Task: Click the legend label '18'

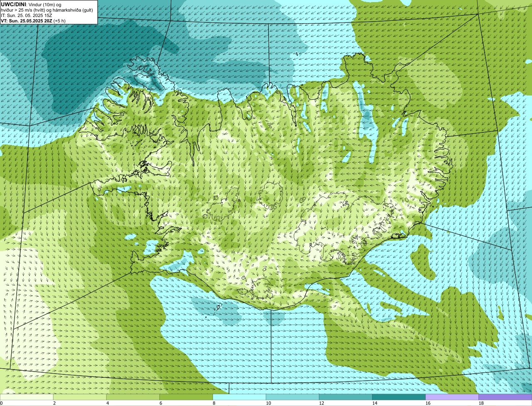Action: [x=481, y=403]
